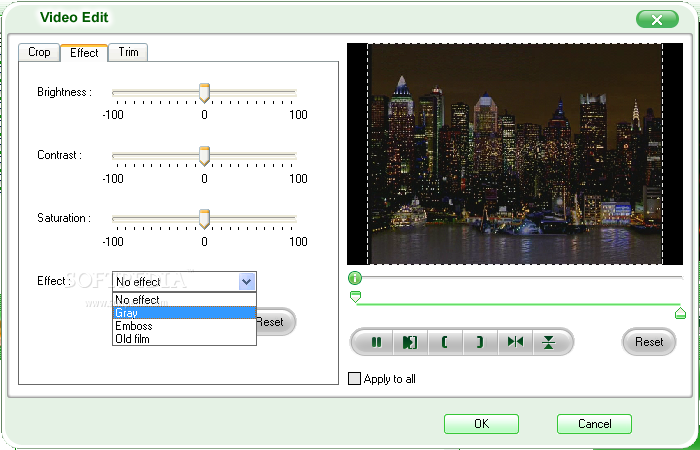Screen dimensions: 700x450
Task: Set trim end with right bracket button
Action: coord(480,342)
